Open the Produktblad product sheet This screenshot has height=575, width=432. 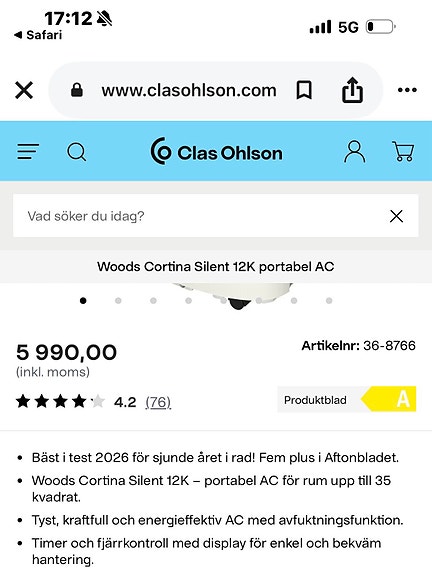pyautogui.click(x=315, y=400)
